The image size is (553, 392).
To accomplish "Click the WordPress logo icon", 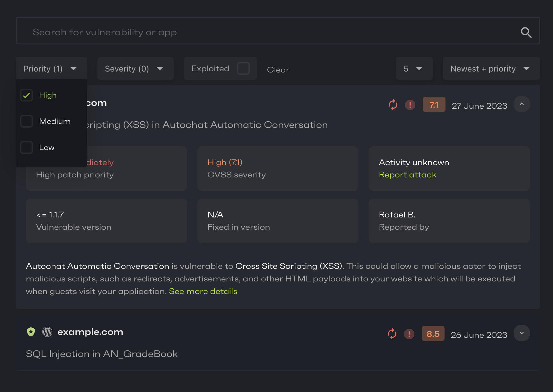I will point(47,332).
